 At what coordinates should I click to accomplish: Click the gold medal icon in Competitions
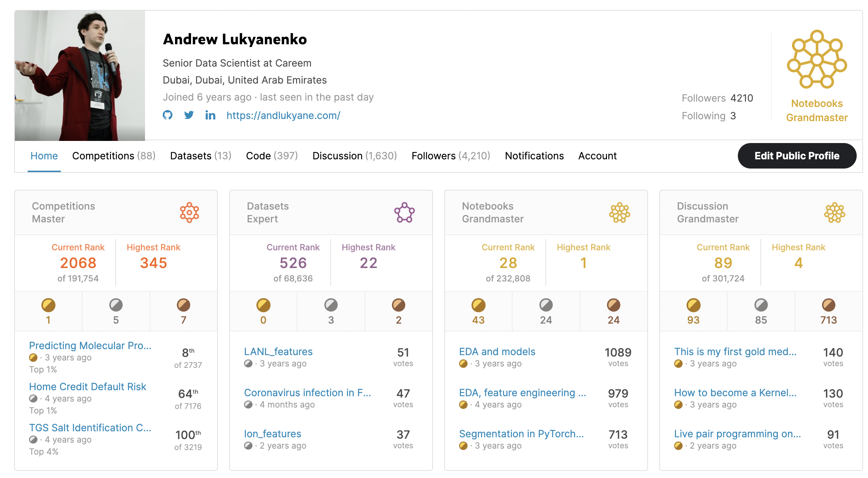pyautogui.click(x=48, y=305)
